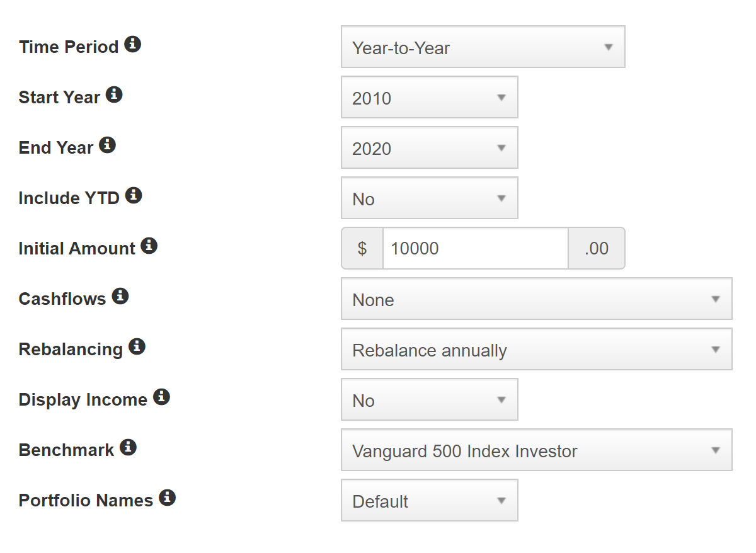Click the info icon next to Start Year
This screenshot has height=553, width=756.
pyautogui.click(x=113, y=95)
